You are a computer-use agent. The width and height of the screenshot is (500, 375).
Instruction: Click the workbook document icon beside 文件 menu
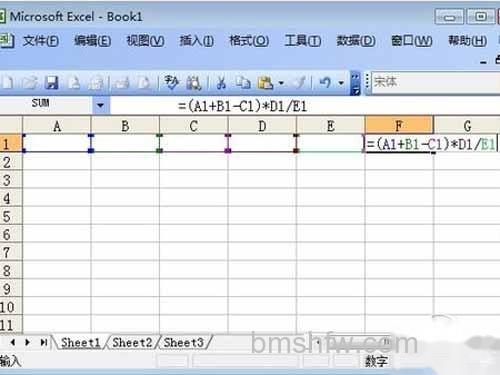7,41
